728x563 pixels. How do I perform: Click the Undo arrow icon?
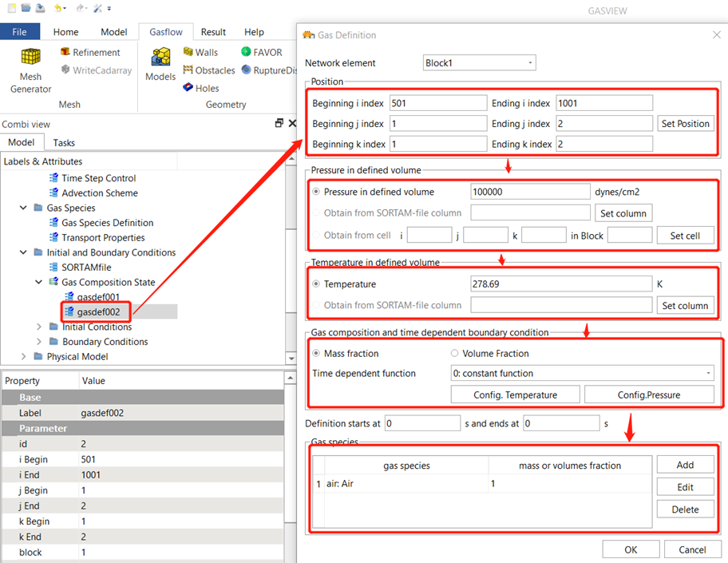[x=58, y=8]
